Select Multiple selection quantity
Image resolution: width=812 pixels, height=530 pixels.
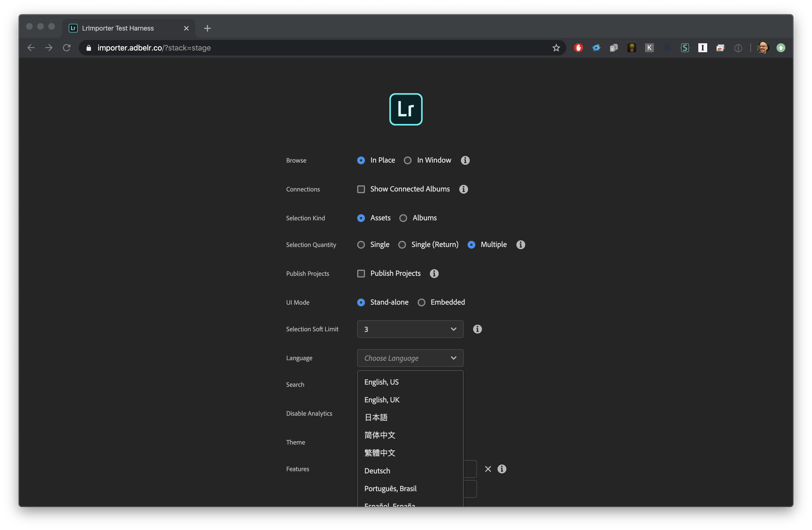tap(487, 245)
